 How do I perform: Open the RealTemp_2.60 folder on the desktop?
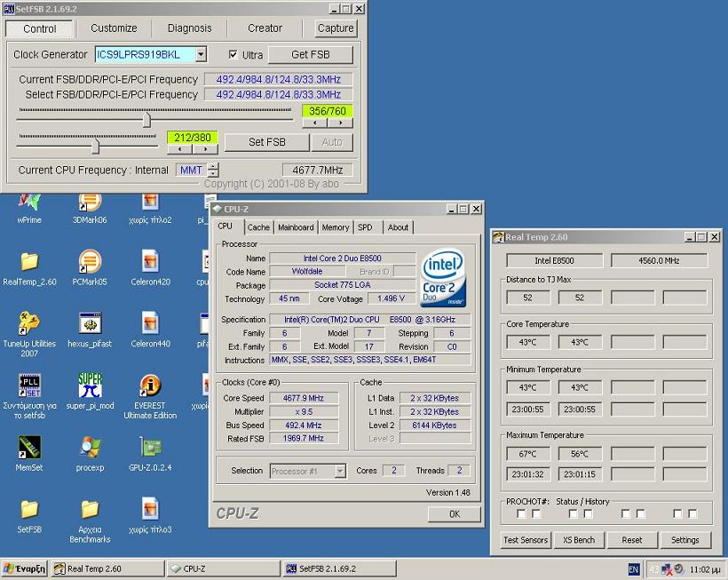29,269
